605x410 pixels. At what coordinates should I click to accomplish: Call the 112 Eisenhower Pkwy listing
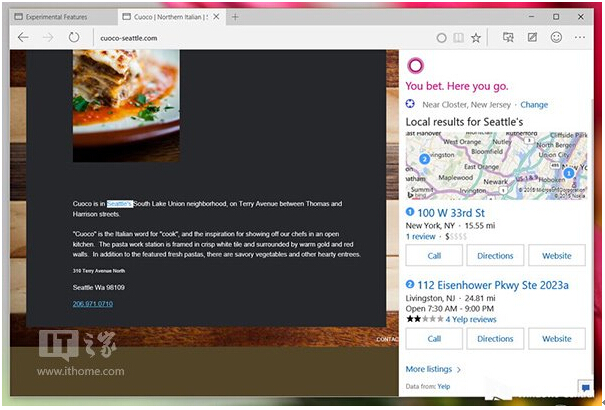click(x=434, y=339)
